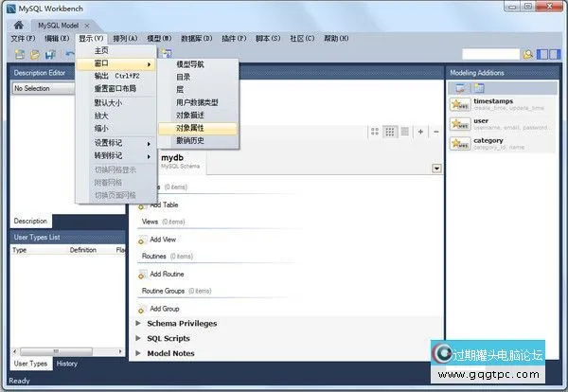Click the minus icon to remove schema
The width and height of the screenshot is (568, 392).
(435, 132)
